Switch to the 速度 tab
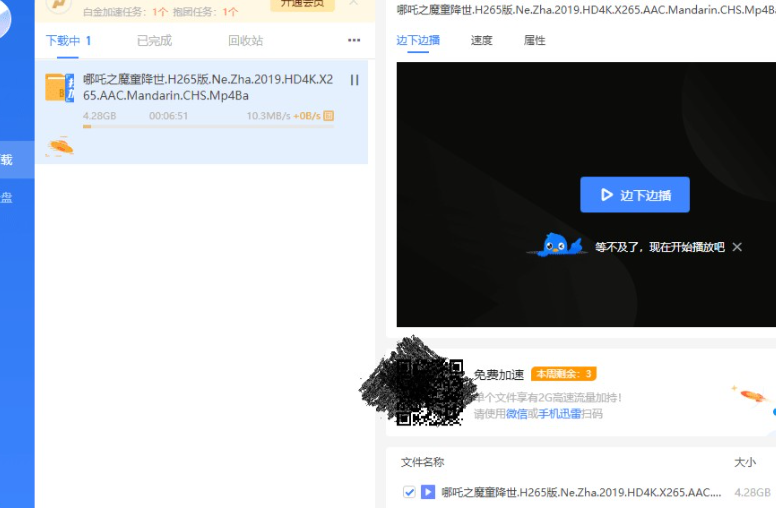Image resolution: width=776 pixels, height=508 pixels. (x=481, y=41)
